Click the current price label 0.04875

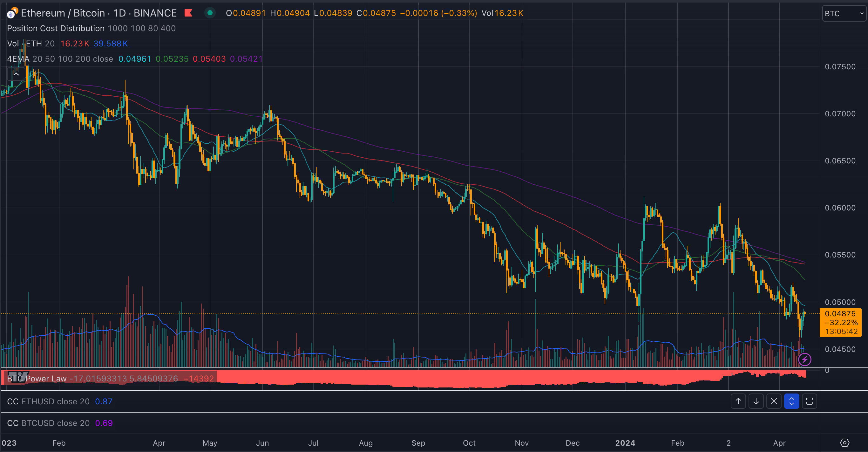[840, 313]
